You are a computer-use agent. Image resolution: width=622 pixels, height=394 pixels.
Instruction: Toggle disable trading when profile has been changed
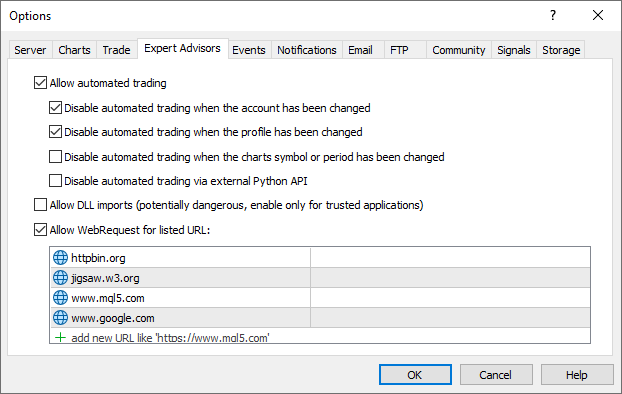[x=55, y=132]
